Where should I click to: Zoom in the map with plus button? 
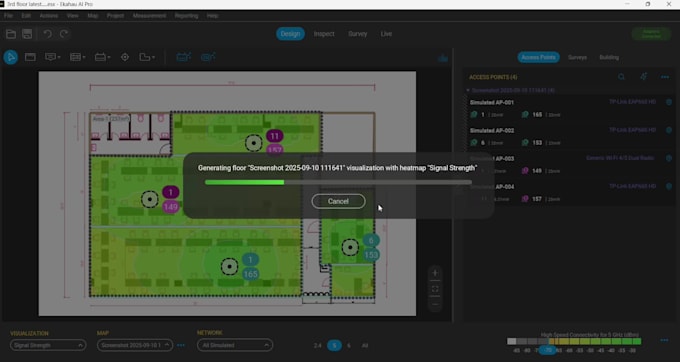(435, 273)
